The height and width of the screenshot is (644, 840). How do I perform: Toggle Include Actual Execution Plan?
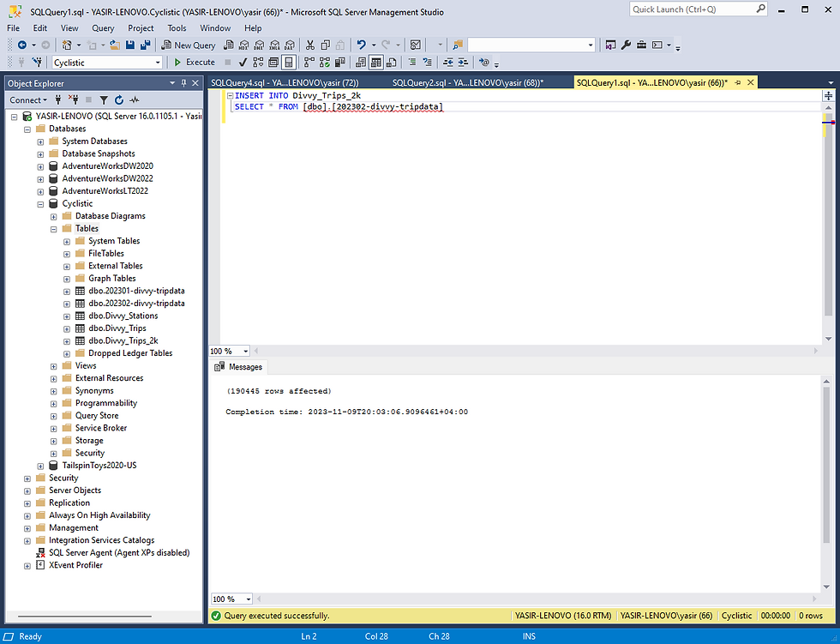tap(309, 62)
